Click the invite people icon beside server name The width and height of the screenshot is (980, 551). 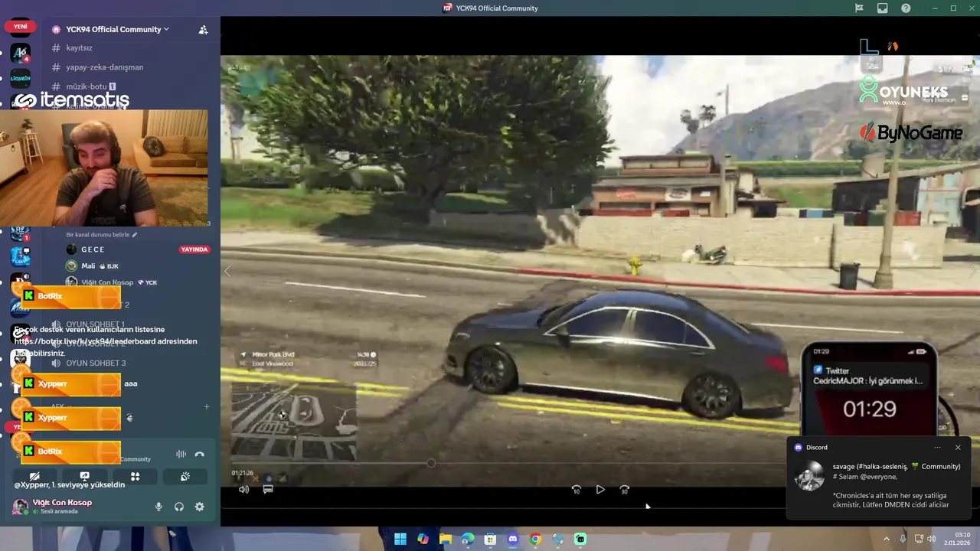click(203, 30)
